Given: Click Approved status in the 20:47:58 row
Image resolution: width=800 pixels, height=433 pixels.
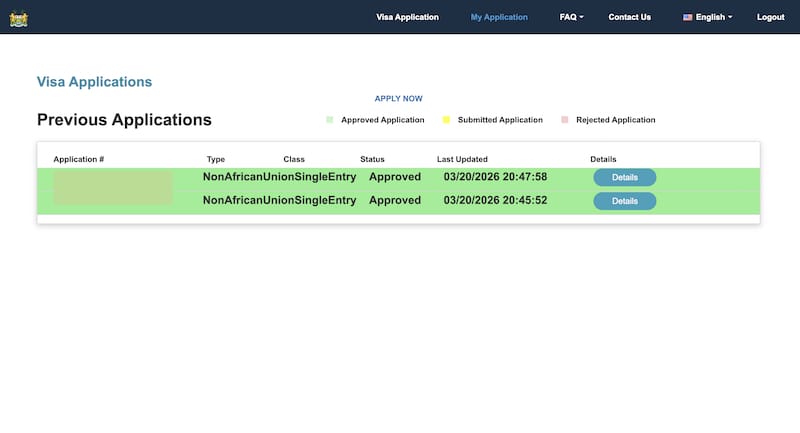Looking at the screenshot, I should coord(395,177).
